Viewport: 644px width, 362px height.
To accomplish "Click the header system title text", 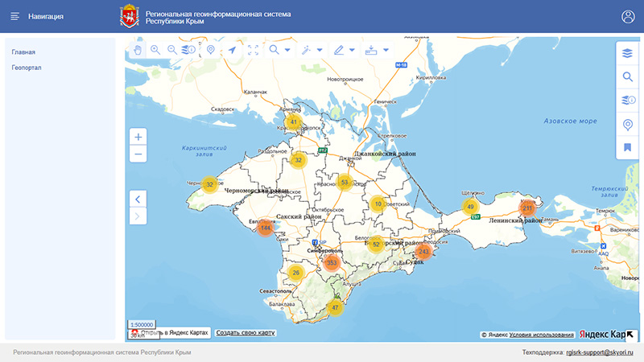I will (x=218, y=17).
